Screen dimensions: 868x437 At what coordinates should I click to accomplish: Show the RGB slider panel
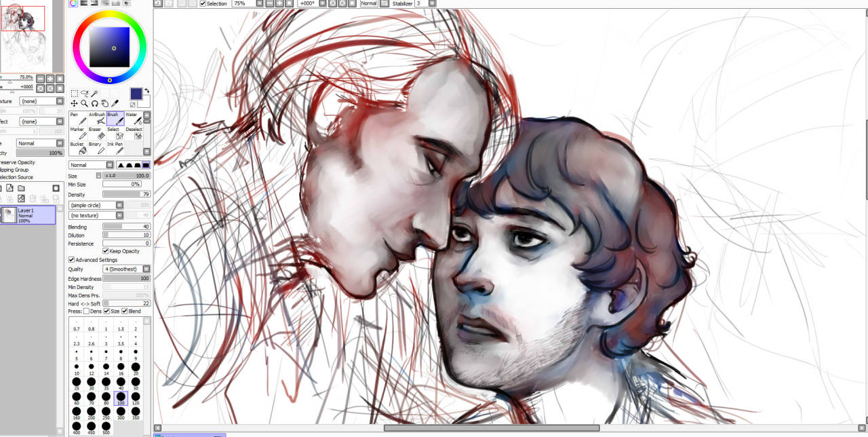click(84, 3)
